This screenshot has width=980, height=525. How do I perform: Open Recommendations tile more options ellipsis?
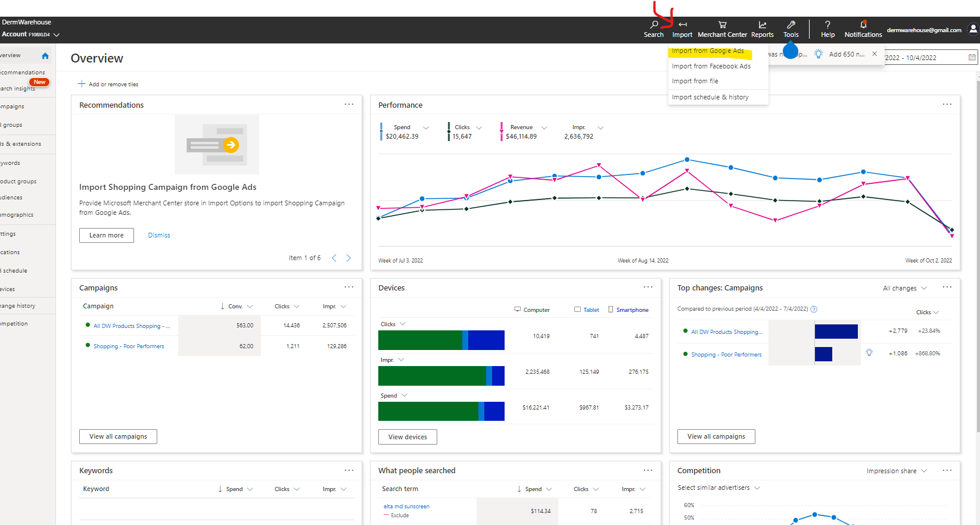[x=349, y=104]
